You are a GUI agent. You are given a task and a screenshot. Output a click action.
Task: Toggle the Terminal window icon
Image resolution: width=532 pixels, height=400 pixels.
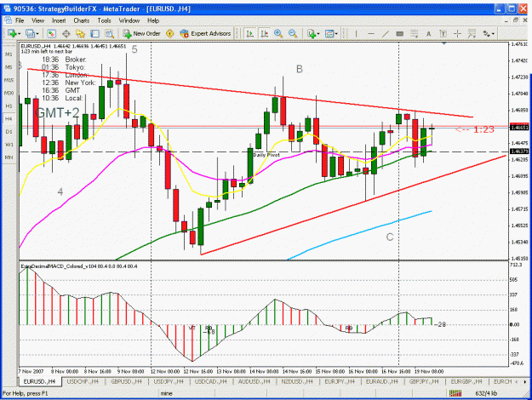coord(95,33)
